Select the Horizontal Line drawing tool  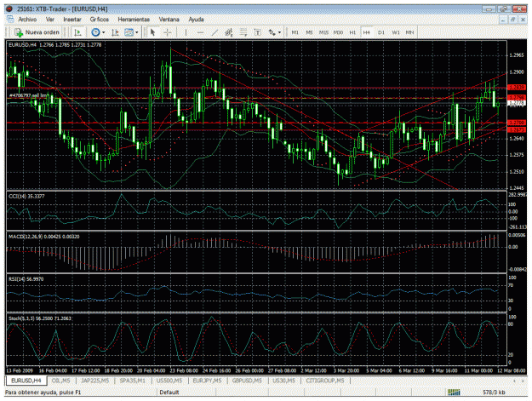tap(200, 32)
